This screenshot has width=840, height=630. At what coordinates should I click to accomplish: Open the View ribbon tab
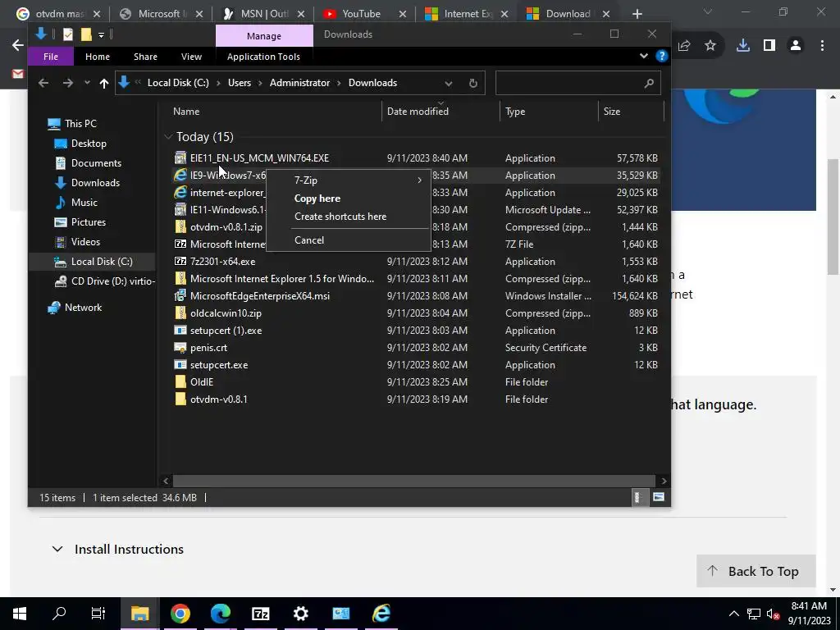pos(191,57)
